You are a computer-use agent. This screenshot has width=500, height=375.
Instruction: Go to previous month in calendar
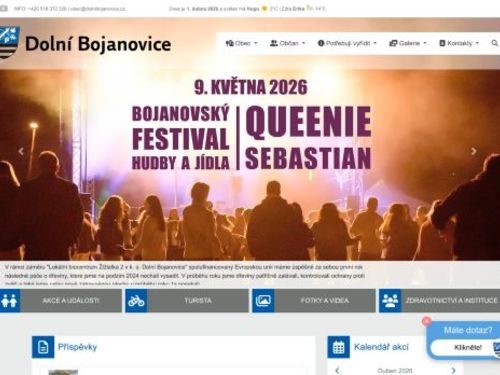[337, 370]
